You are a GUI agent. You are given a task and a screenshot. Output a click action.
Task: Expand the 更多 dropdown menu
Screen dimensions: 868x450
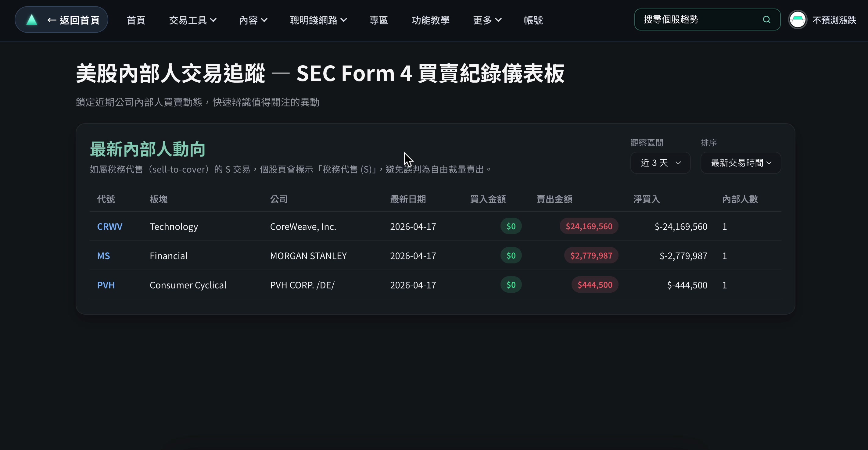tap(487, 20)
